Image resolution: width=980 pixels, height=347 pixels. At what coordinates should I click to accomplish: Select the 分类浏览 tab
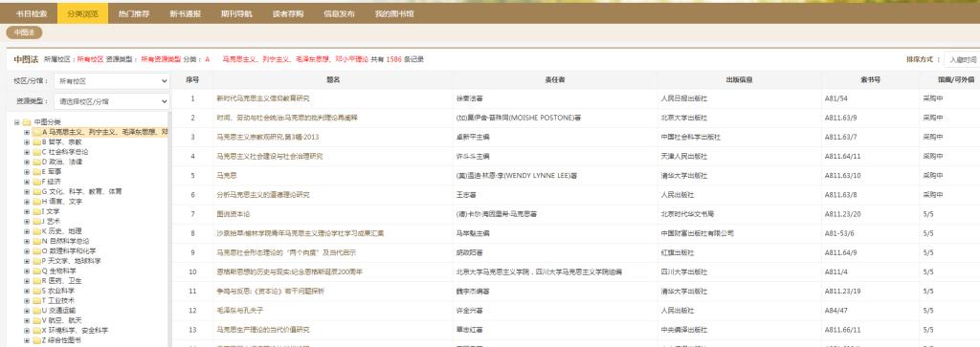(x=82, y=13)
